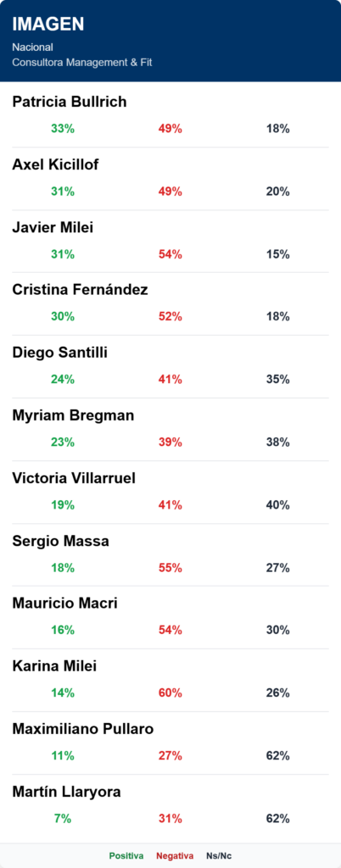Screen dimensions: 341x868
Task: Select the Mauricio Macri heading
Action: tap(64, 604)
